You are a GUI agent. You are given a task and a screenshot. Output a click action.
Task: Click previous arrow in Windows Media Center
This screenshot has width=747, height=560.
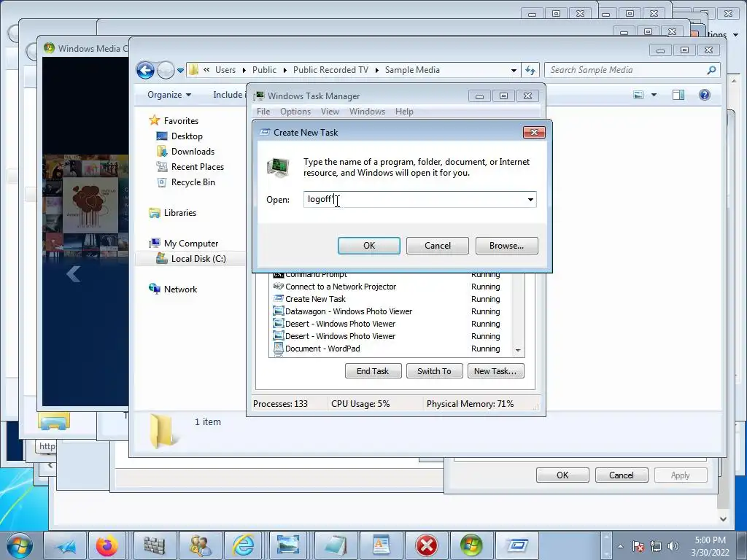pyautogui.click(x=73, y=274)
